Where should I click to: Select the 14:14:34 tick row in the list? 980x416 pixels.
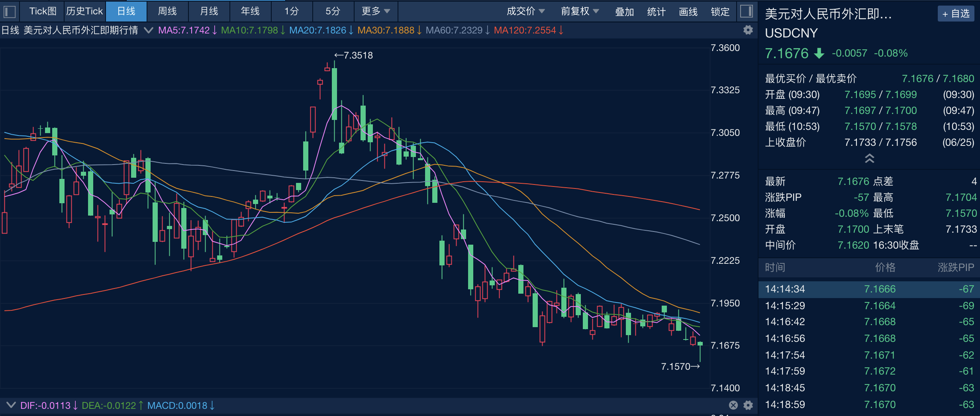[868, 289]
